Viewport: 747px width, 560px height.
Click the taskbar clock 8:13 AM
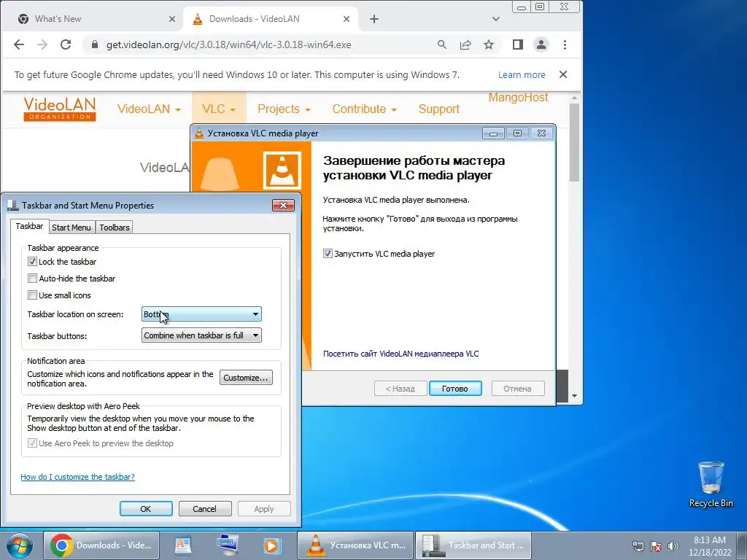(x=710, y=546)
